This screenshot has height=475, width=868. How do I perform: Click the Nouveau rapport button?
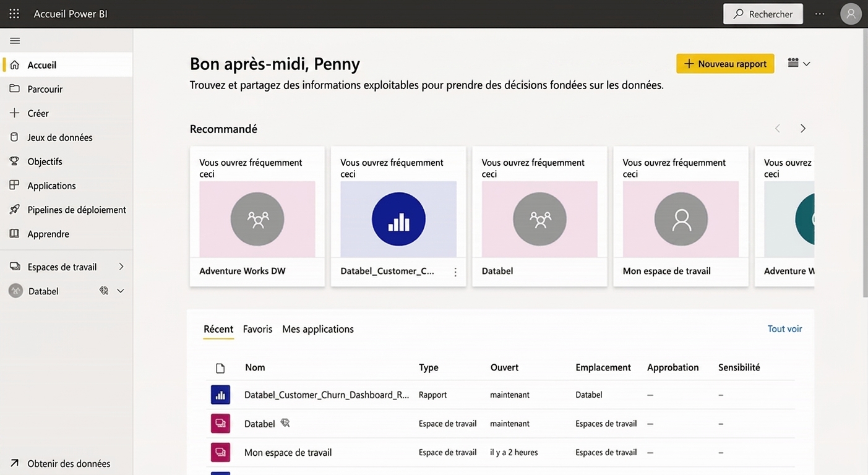click(x=725, y=64)
